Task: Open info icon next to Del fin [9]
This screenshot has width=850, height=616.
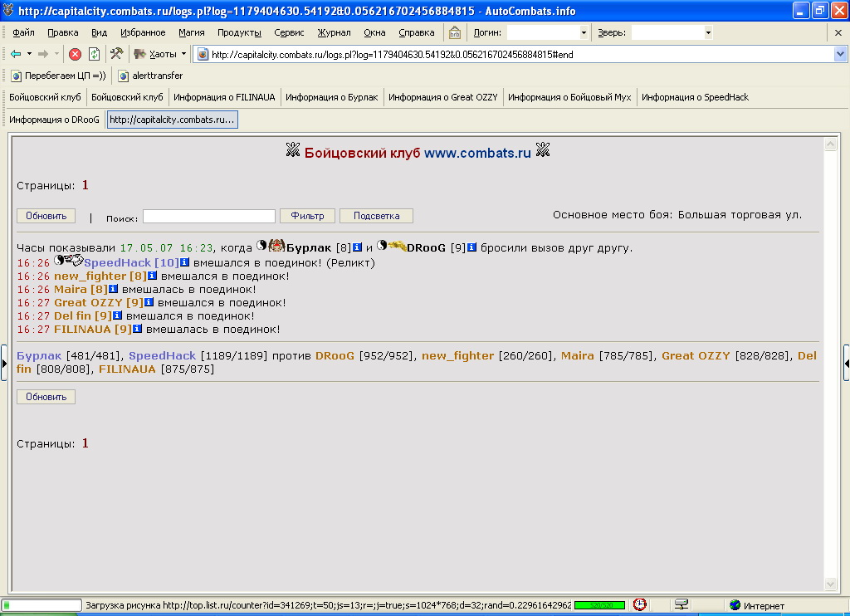Action: pos(118,315)
